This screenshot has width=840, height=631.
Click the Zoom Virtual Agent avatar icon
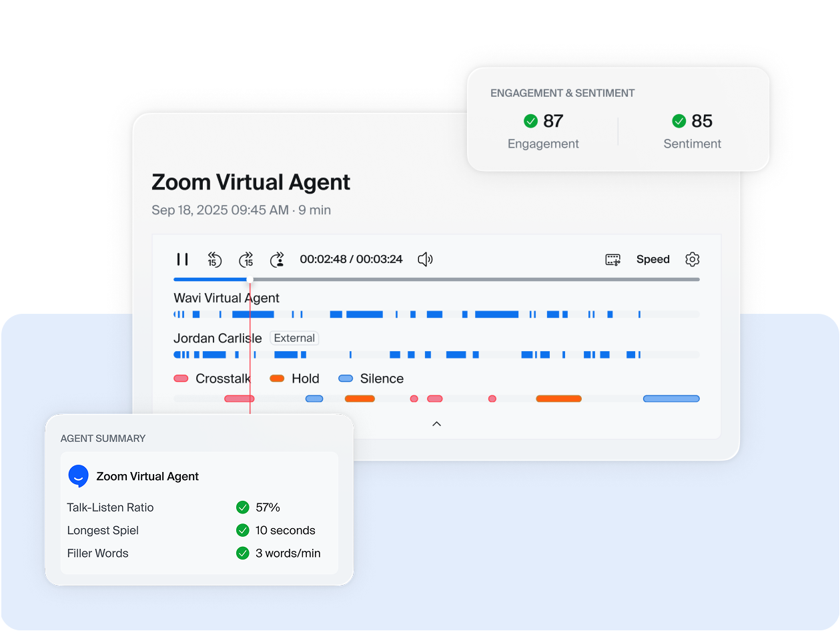tap(79, 476)
